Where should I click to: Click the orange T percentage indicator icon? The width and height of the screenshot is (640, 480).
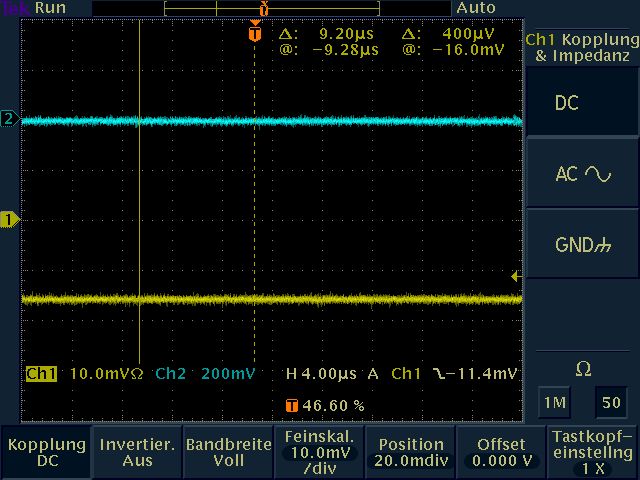291,406
